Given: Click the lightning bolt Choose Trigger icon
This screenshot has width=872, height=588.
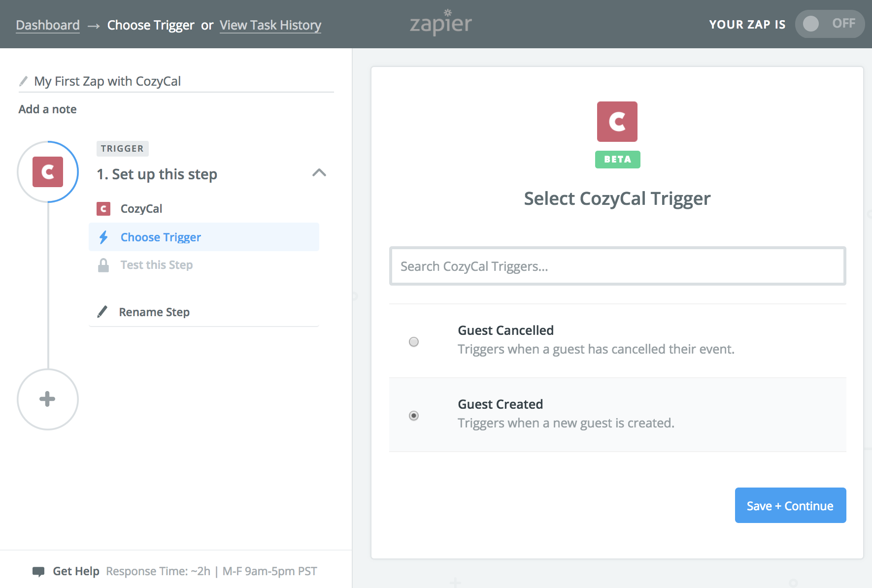Looking at the screenshot, I should (103, 237).
